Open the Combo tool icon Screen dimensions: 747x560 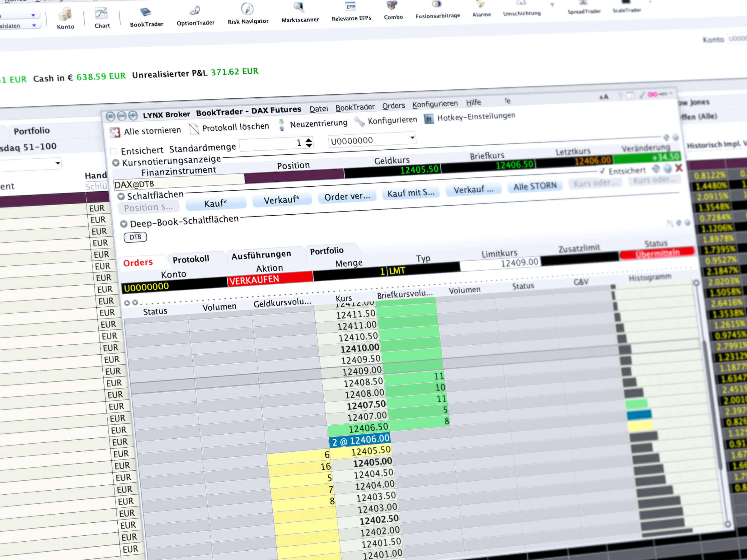[392, 6]
